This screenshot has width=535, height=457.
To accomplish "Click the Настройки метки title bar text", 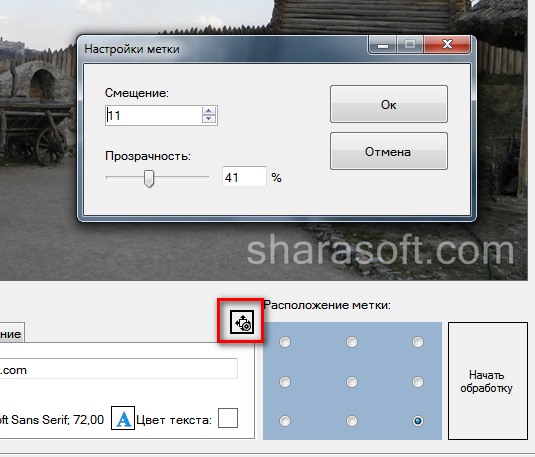I will [132, 49].
